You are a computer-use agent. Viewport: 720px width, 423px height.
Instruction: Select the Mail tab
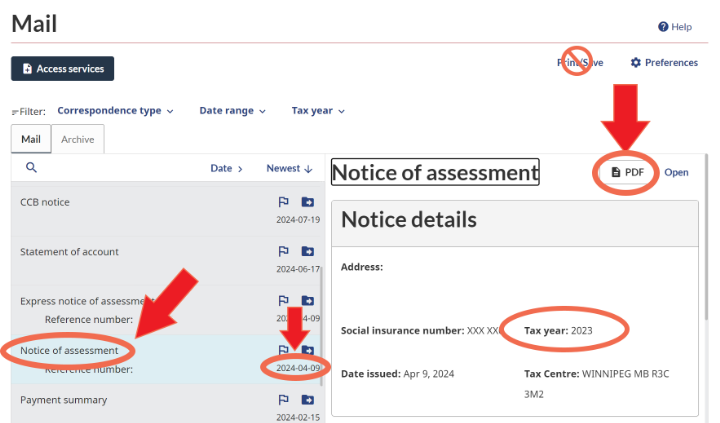(x=31, y=139)
